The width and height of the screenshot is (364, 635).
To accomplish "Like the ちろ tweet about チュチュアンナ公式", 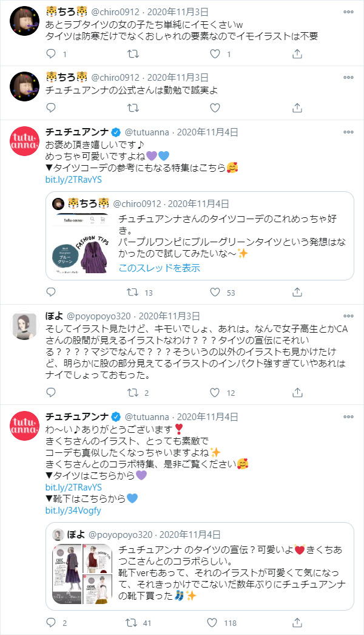I will [214, 107].
